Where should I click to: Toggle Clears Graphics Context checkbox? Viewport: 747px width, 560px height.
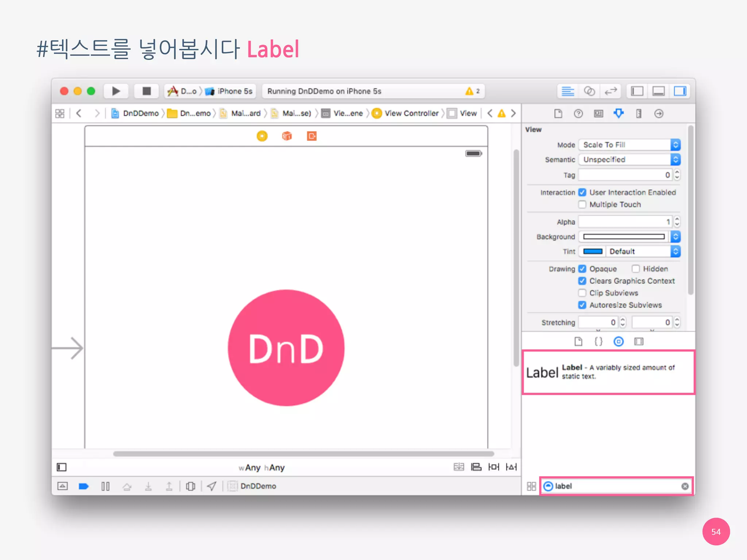(582, 281)
